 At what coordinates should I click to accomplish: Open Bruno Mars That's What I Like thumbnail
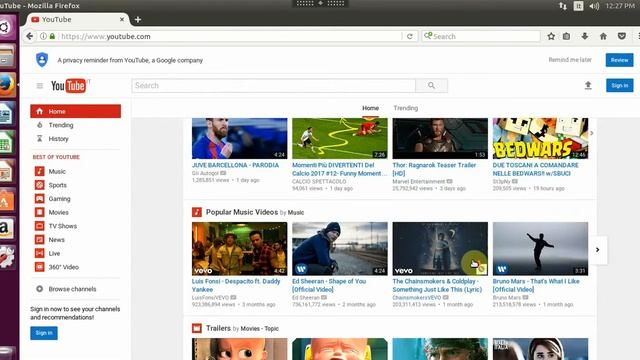tap(540, 249)
